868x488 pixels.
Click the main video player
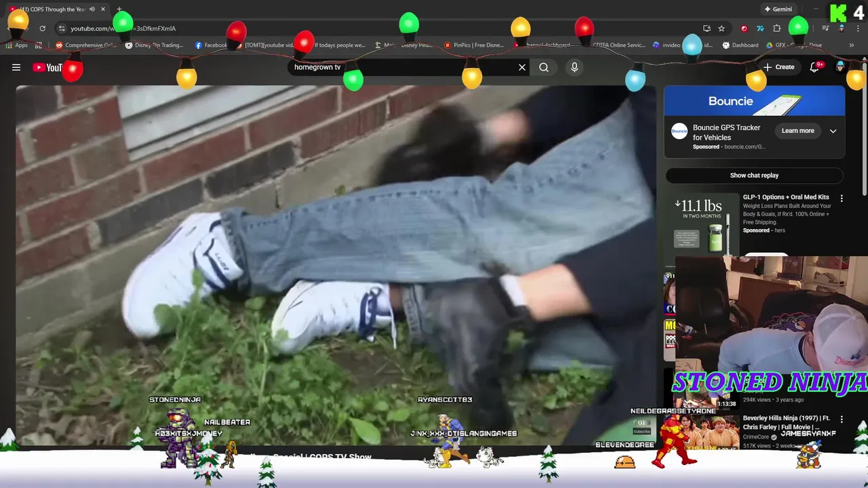[336, 266]
